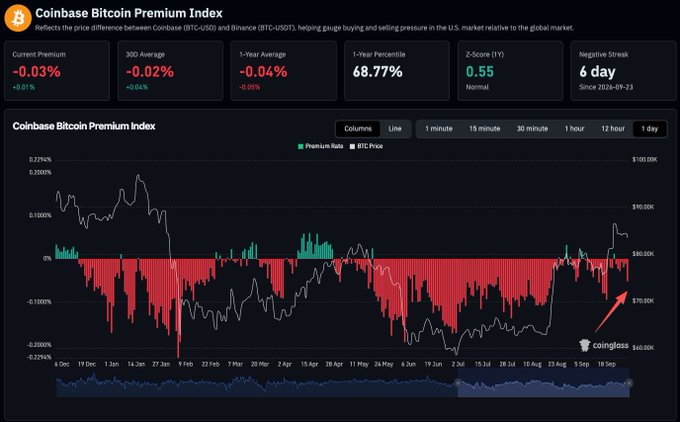Image resolution: width=680 pixels, height=422 pixels.
Task: Click the Negative Streak card label
Action: pos(603,55)
